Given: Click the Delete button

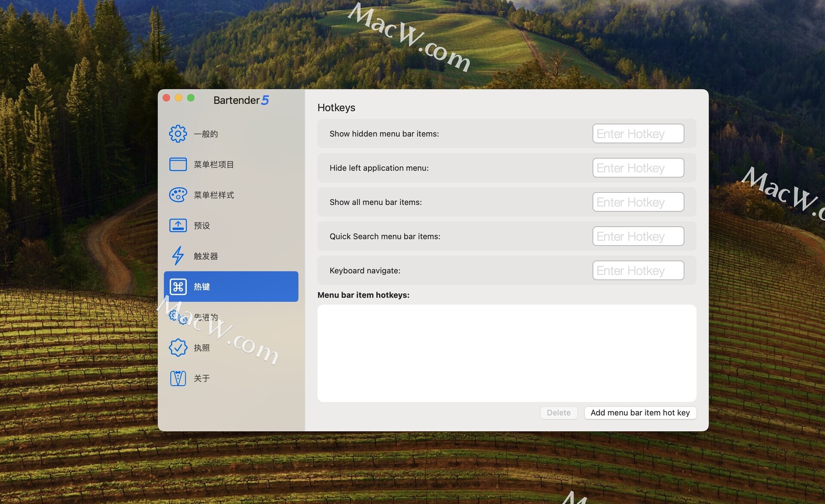Looking at the screenshot, I should (559, 413).
